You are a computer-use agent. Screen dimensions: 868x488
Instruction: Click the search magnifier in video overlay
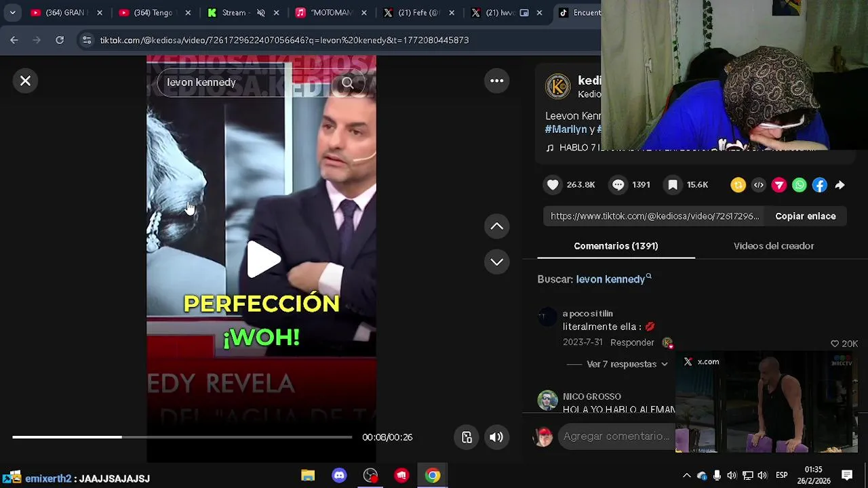(x=347, y=83)
